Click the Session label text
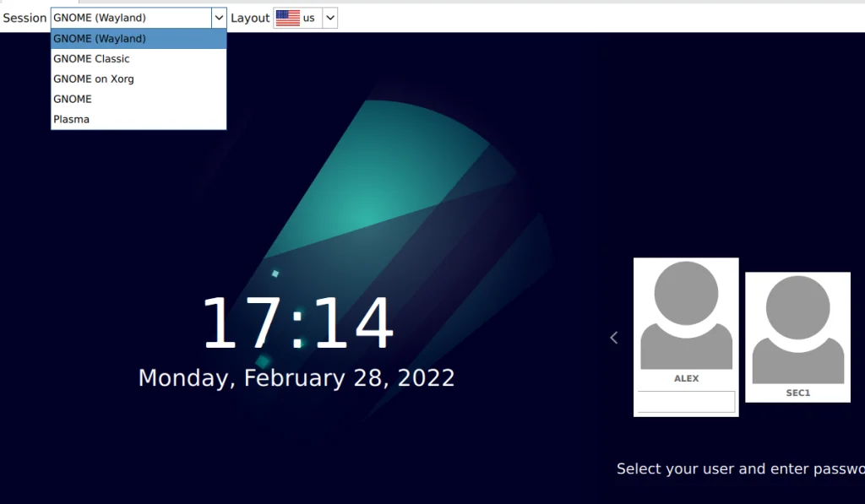 pyautogui.click(x=24, y=17)
